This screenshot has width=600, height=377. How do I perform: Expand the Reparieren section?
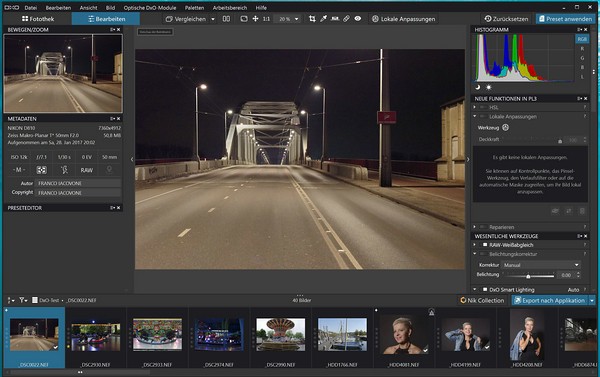pyautogui.click(x=475, y=227)
